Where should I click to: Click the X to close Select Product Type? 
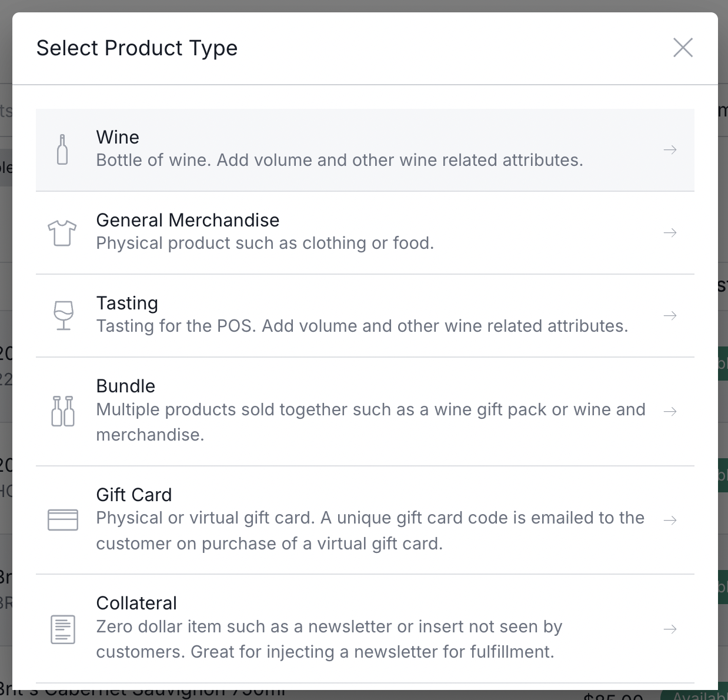[683, 48]
